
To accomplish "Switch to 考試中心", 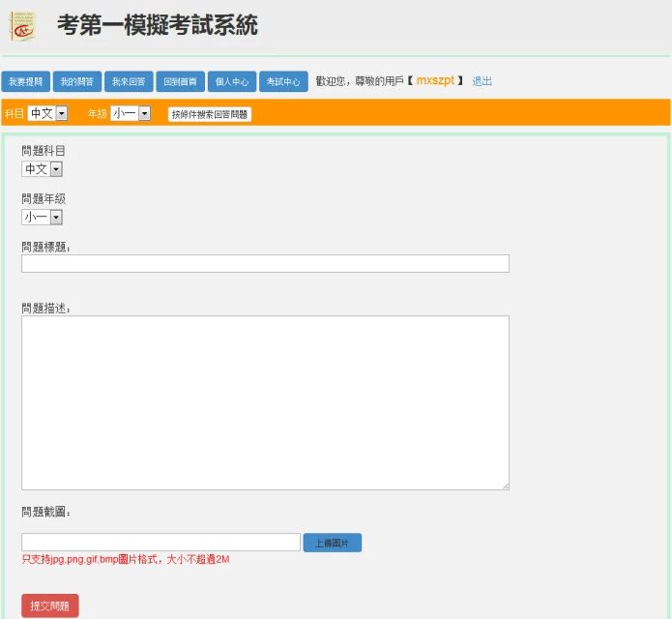I will point(283,82).
